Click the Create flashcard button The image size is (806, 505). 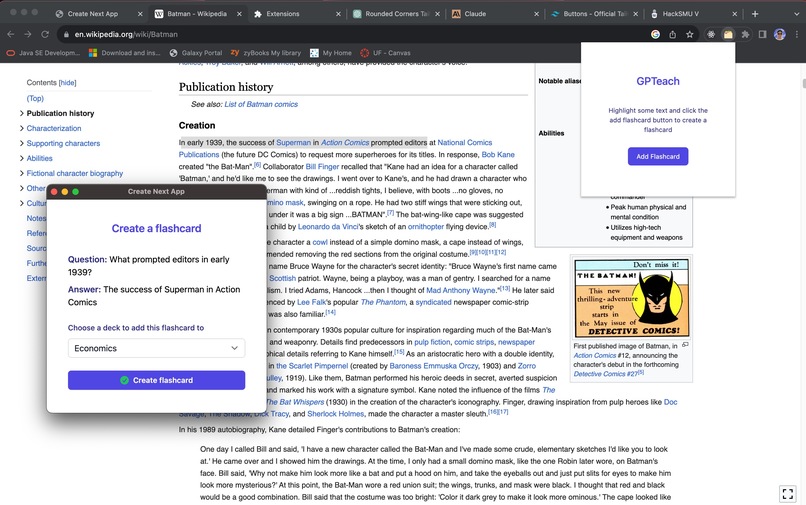point(156,380)
